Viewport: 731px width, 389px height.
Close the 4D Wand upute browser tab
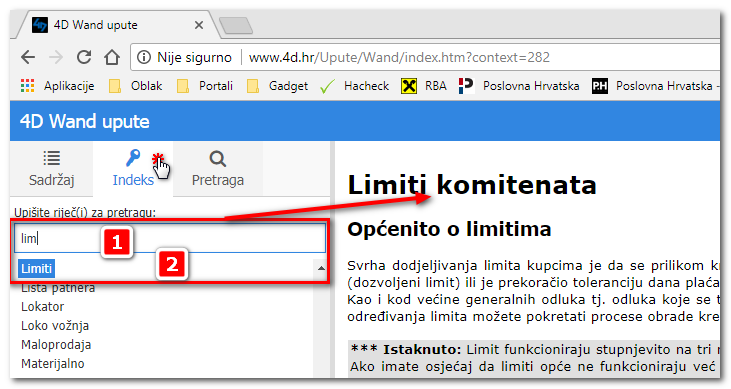[x=199, y=25]
